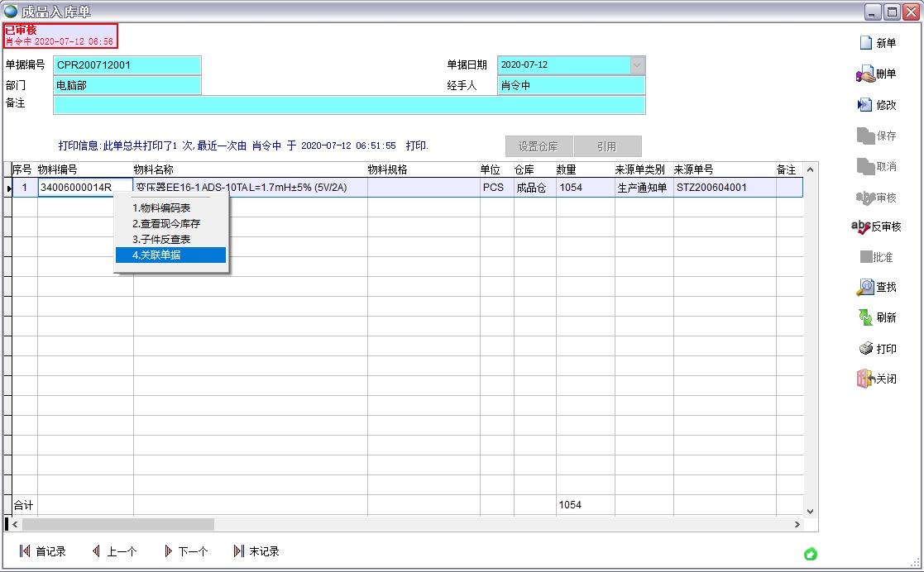
Task: Go to 上一个 (previous record)
Action: tap(114, 551)
